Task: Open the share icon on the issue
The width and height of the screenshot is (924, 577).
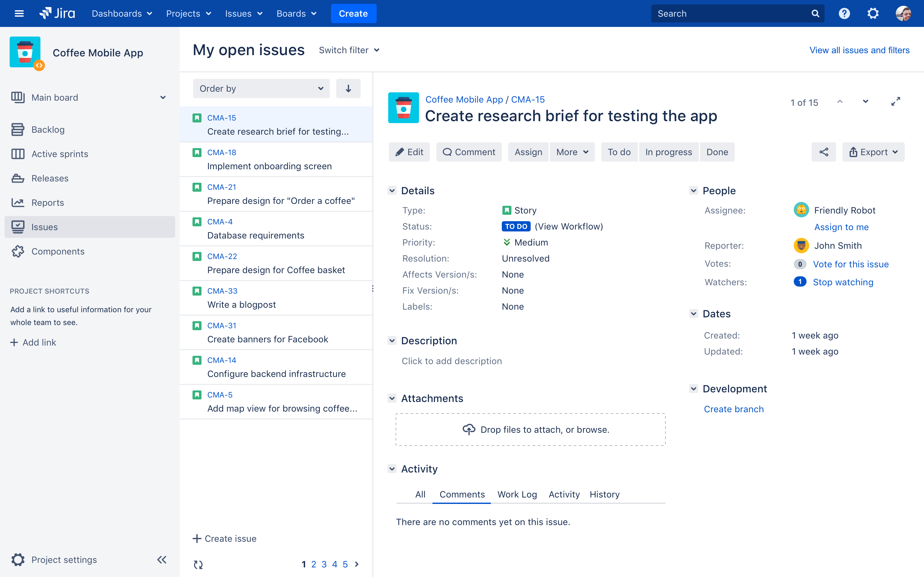Action: point(824,152)
